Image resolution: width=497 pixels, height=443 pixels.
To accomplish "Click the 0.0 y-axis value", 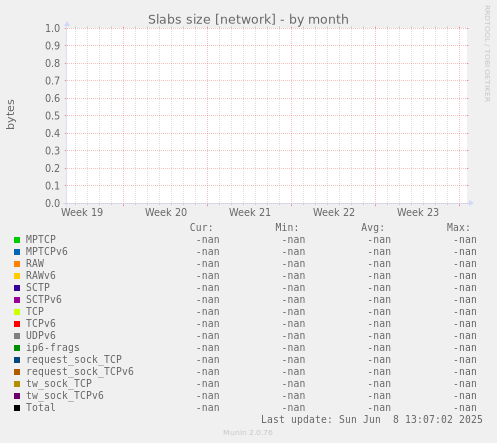I will tap(53, 203).
